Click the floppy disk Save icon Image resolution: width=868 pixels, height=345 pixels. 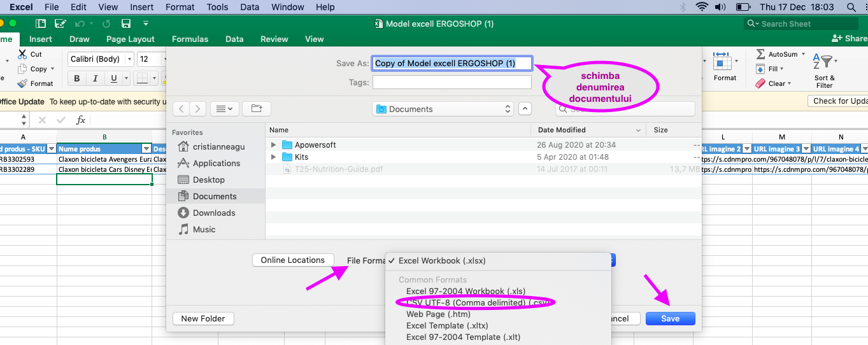(126, 24)
